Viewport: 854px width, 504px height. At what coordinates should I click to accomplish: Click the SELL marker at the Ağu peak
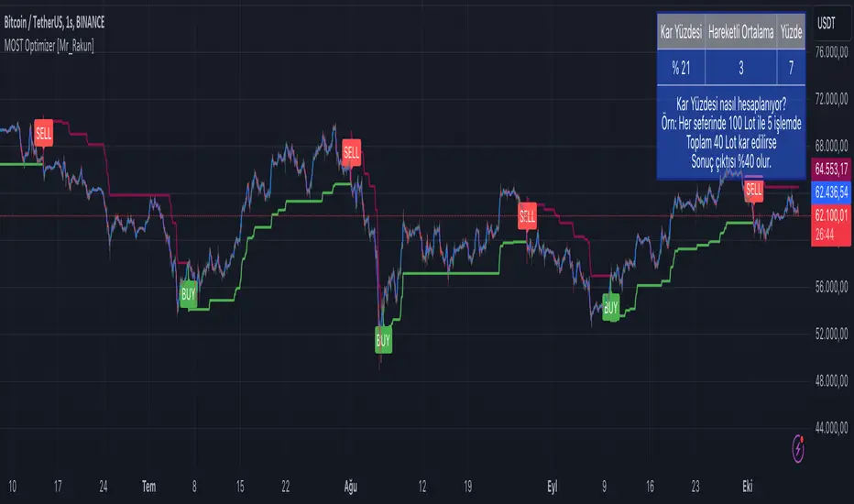tap(351, 152)
